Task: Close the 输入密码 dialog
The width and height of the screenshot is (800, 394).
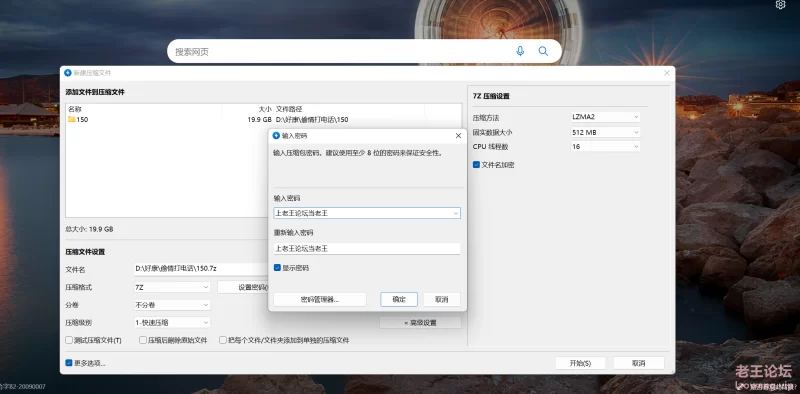Action: click(x=458, y=136)
